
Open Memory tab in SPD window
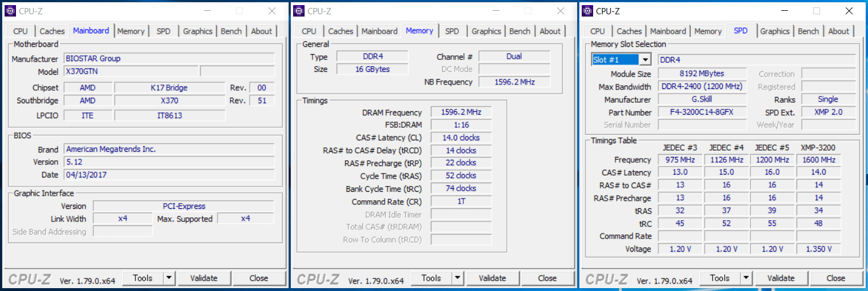(x=708, y=31)
